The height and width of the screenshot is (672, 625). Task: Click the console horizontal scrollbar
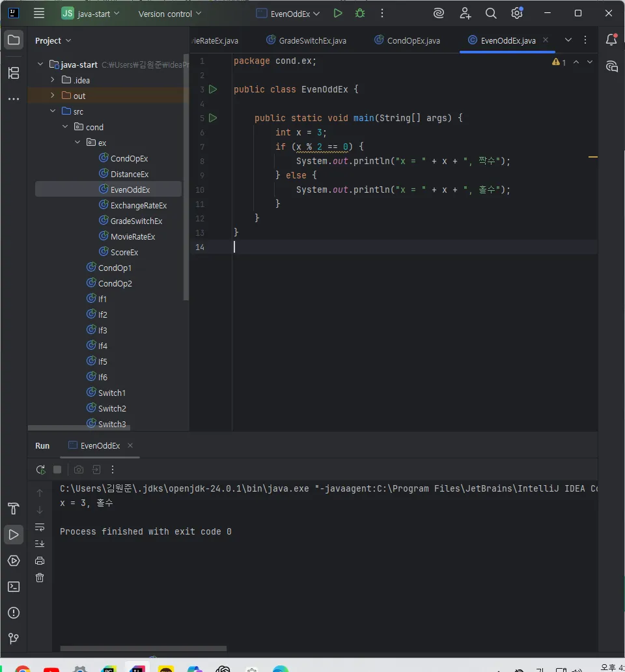point(143,649)
